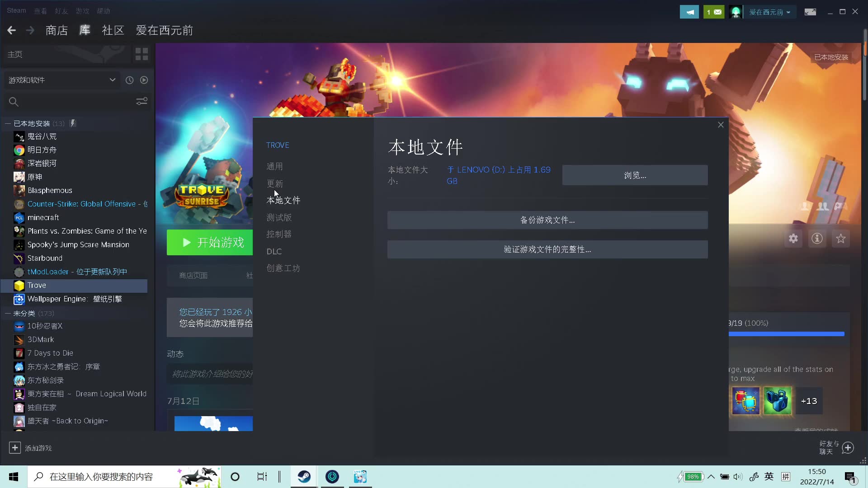This screenshot has width=868, height=488.
Task: Open the account name dropdown
Action: (x=769, y=12)
